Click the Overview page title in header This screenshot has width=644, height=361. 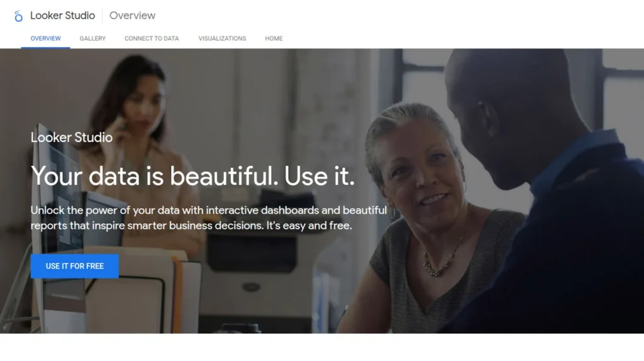click(132, 16)
